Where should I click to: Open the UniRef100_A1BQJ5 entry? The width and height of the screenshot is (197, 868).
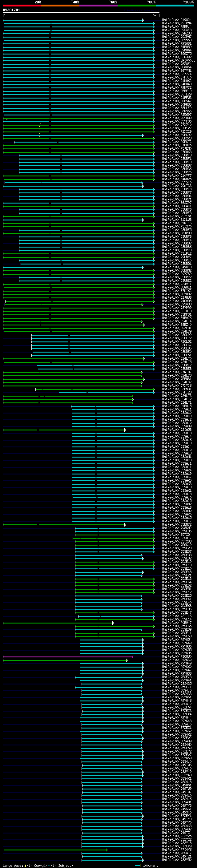[177, 406]
